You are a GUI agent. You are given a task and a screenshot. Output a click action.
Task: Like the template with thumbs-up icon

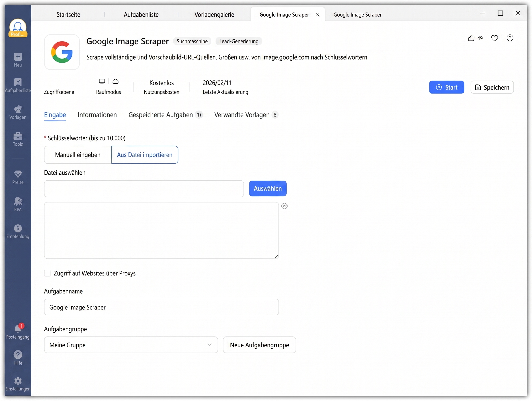point(471,38)
